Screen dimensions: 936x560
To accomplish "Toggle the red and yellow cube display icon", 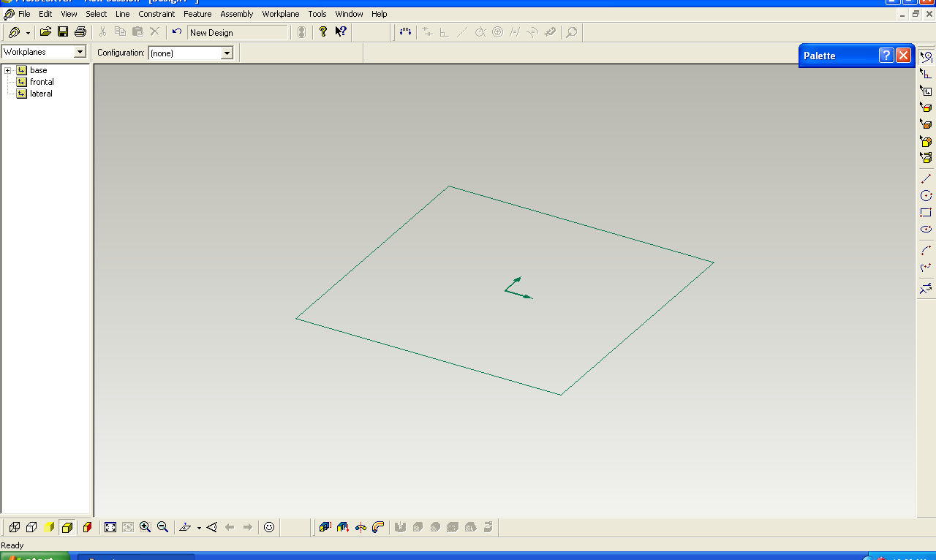I will pos(88,527).
